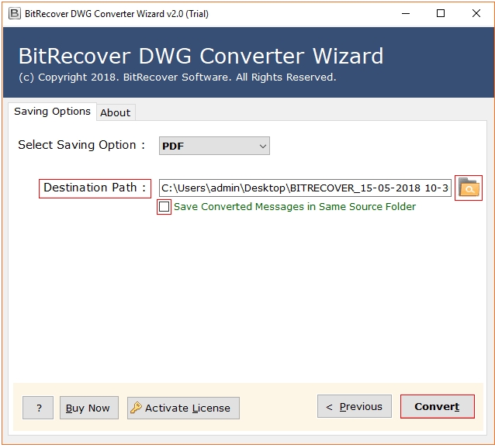This screenshot has width=495, height=448.
Task: Go back using the Previous button
Action: point(355,406)
